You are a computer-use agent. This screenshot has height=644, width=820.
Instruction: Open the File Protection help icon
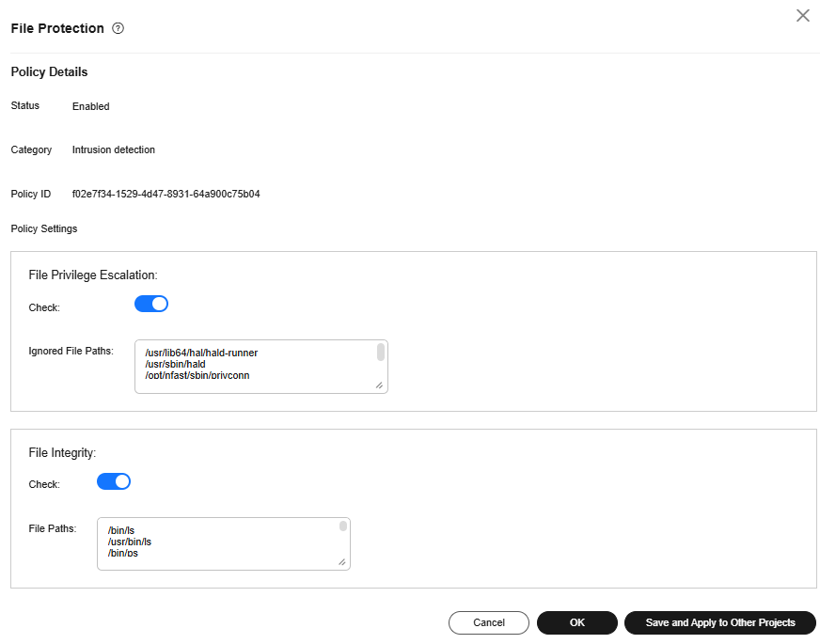[118, 28]
